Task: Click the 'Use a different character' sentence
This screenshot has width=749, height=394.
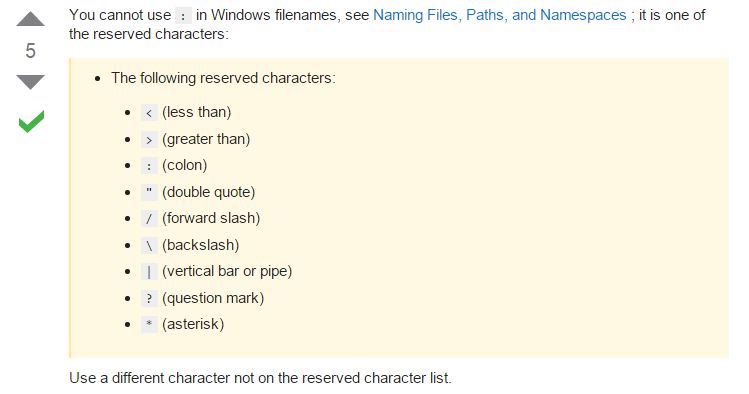Action: (x=260, y=378)
